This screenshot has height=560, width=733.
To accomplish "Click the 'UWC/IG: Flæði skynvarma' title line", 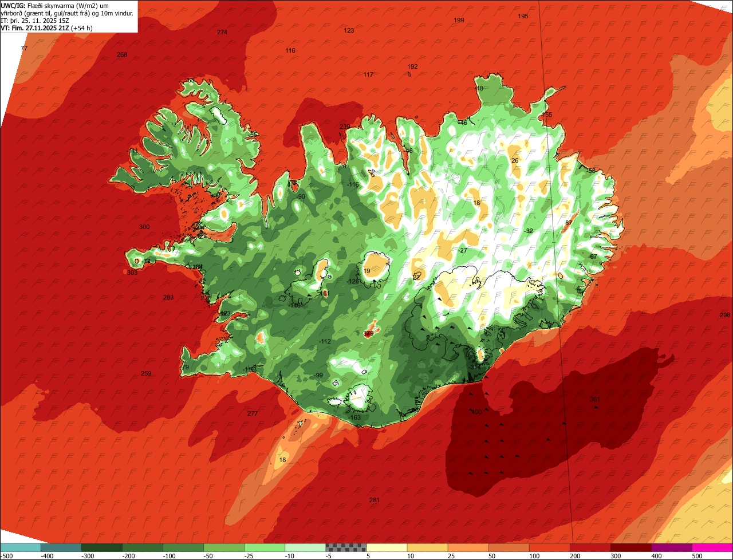I will [x=54, y=5].
